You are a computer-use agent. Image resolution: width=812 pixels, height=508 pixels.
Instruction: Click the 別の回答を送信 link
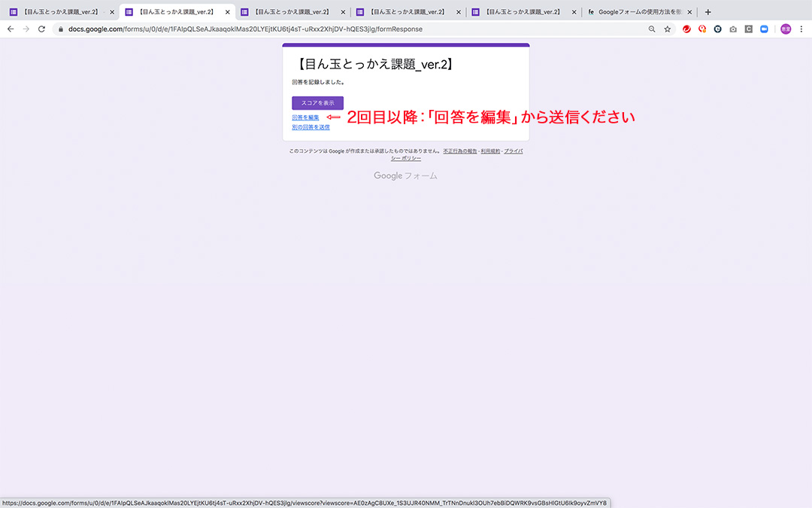click(311, 127)
